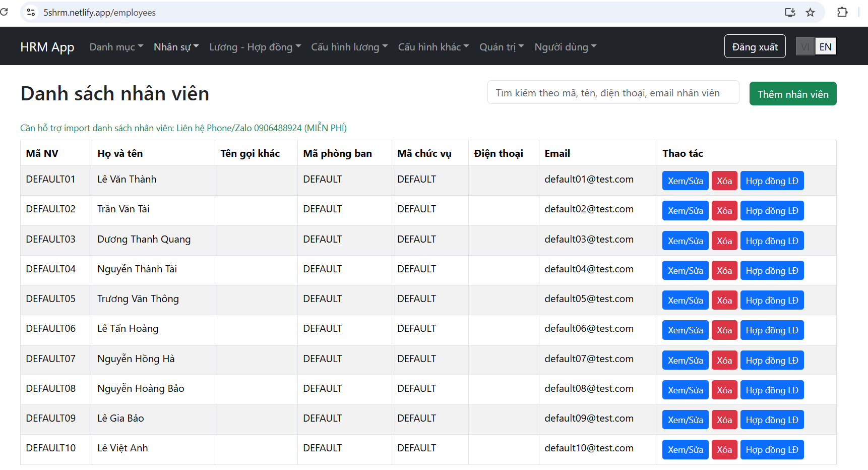
Task: Open Hợp đồng LĐ for DEFAULT10
Action: [x=772, y=449]
